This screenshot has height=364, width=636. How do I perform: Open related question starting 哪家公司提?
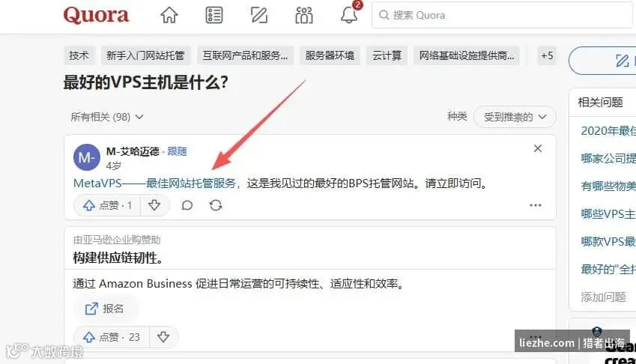(608, 159)
